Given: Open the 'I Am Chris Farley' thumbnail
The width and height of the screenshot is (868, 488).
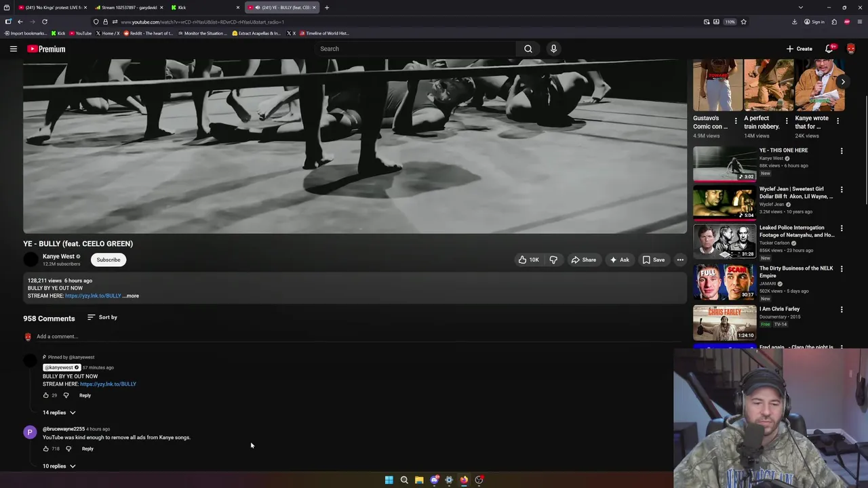Looking at the screenshot, I should [x=724, y=323].
